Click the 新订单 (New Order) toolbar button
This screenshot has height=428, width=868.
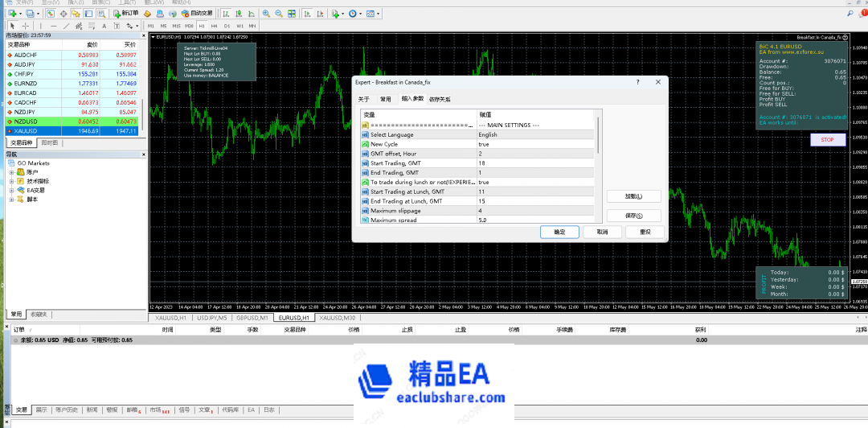[x=126, y=14]
